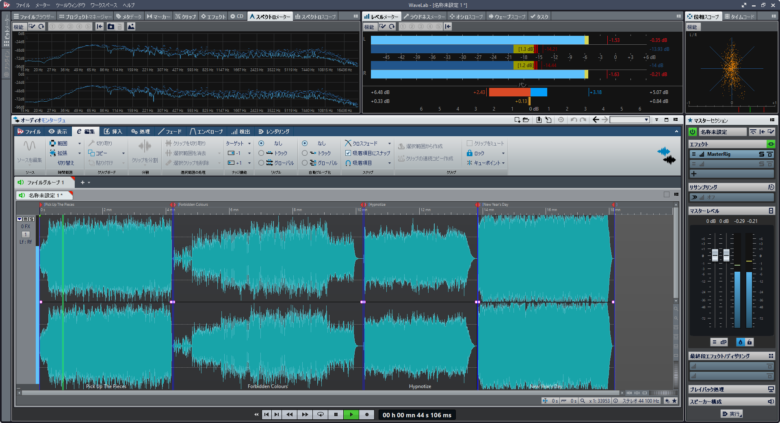Click the blue waveform icon in ribbon

pos(663,153)
